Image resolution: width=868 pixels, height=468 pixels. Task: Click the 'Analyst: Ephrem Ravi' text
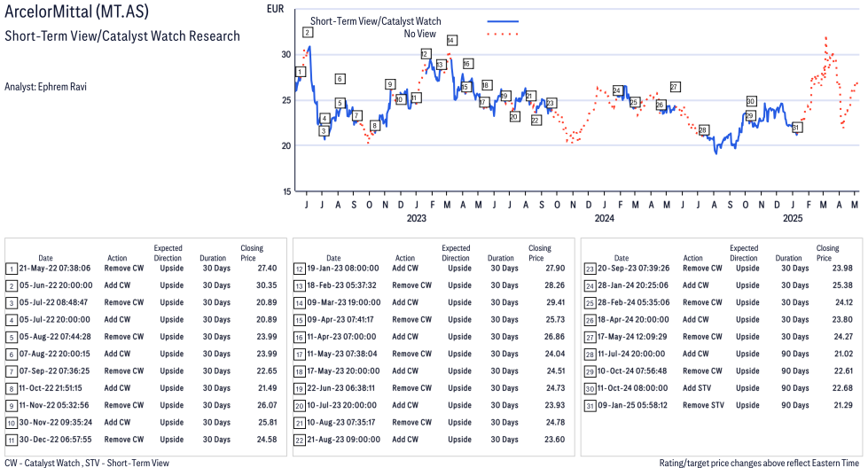45,87
